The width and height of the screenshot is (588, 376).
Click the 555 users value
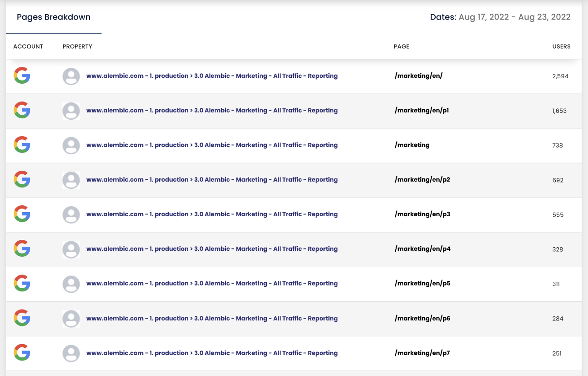pos(558,215)
